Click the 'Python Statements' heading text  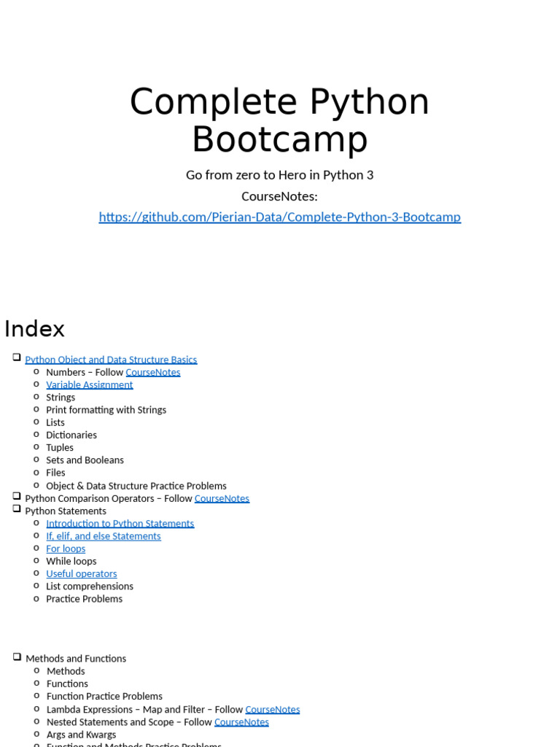pyautogui.click(x=66, y=511)
